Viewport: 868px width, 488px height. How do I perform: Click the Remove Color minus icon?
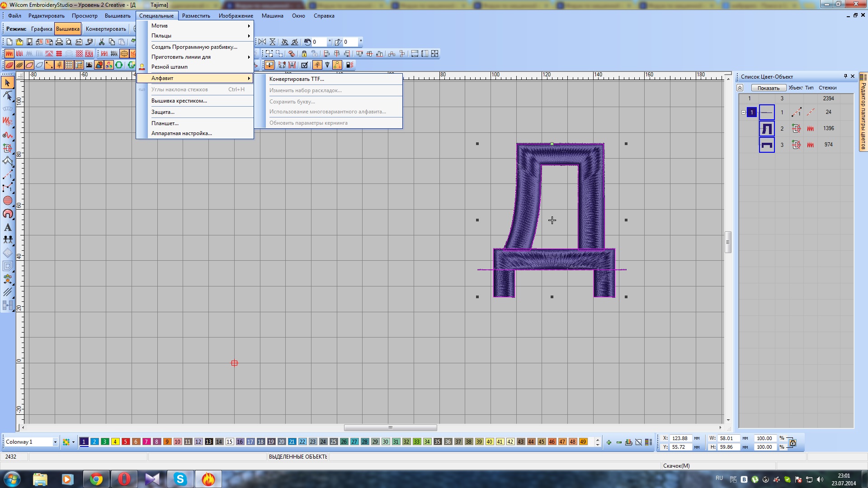pos(618,442)
